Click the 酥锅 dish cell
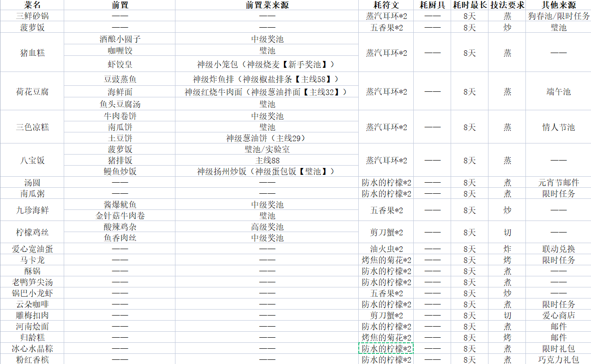The width and height of the screenshot is (591, 364). pos(32,271)
